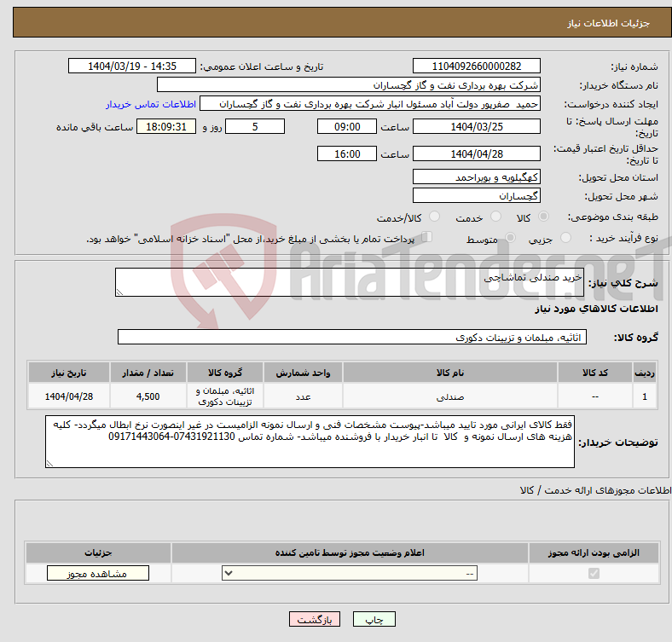Click the الزامی بودن ارائه مجوز header
Viewport: 672px width, 642px height.
coord(594,552)
